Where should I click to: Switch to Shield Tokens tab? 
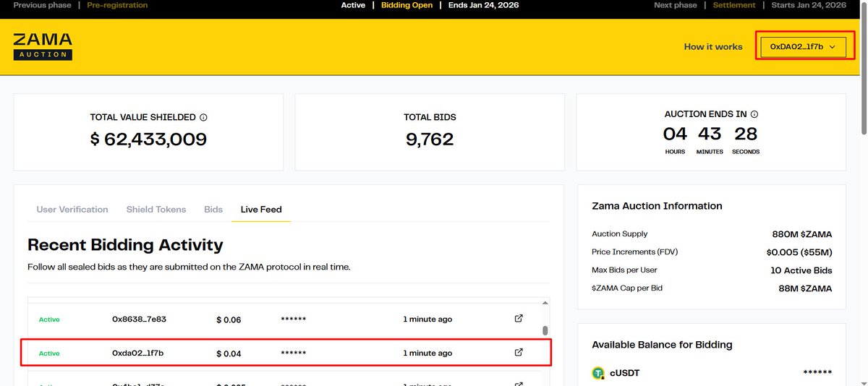tap(156, 210)
